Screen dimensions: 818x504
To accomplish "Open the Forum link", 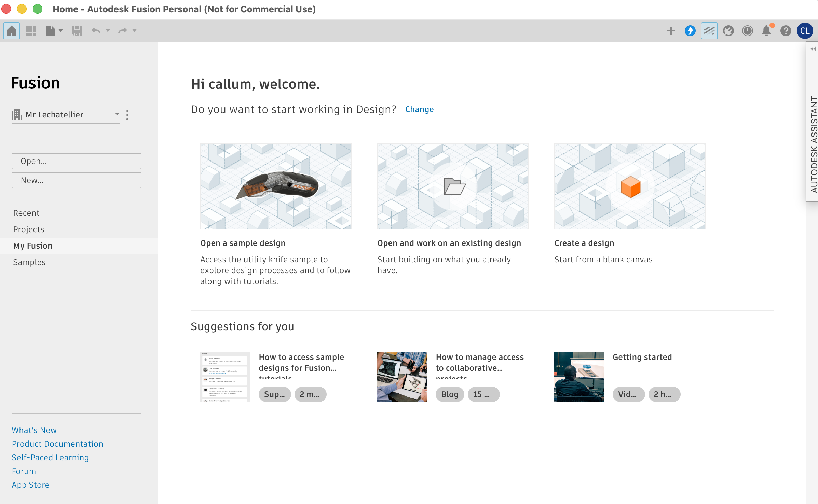I will pyautogui.click(x=24, y=471).
